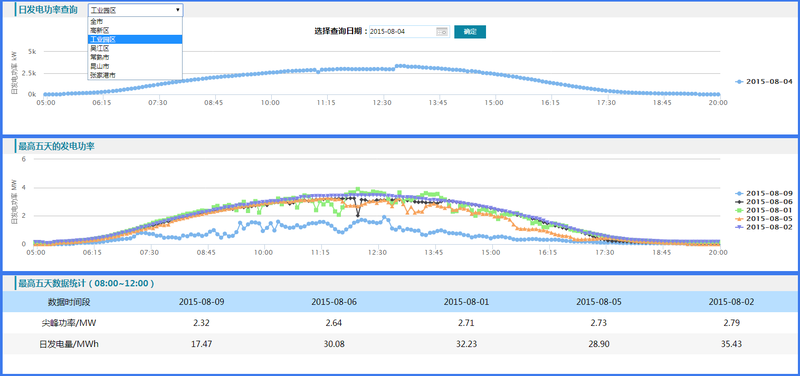Screen dimensions: 800x376
Task: Pick 吴江区 from the dropdown options
Action: (x=135, y=48)
